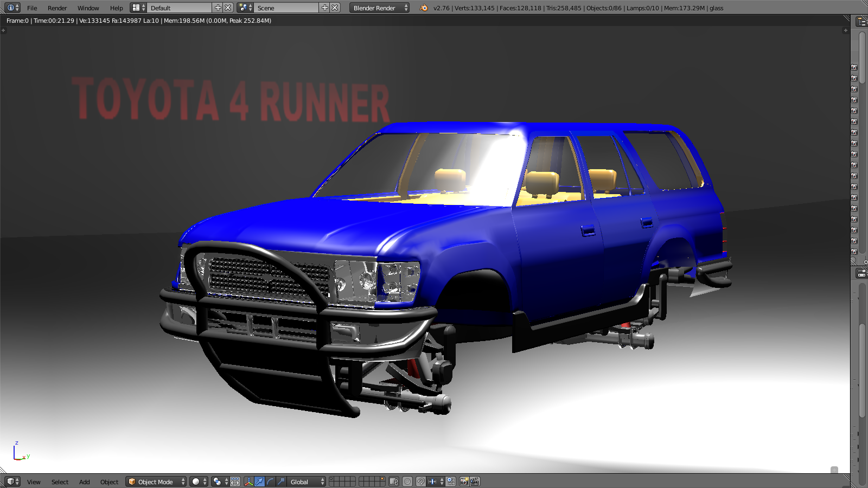The image size is (868, 488).
Task: Click the Outliner vertical scrollbar
Action: click(863, 57)
